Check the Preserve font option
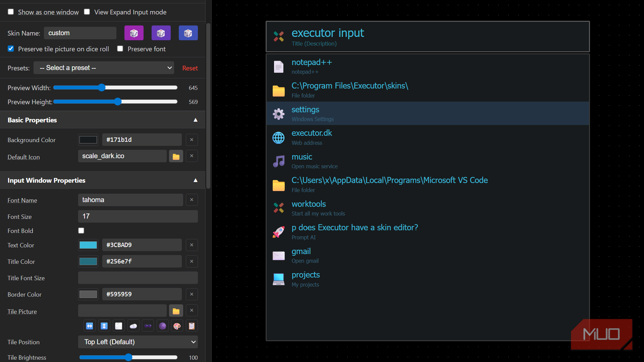Viewport: 644px width, 362px height. point(120,49)
